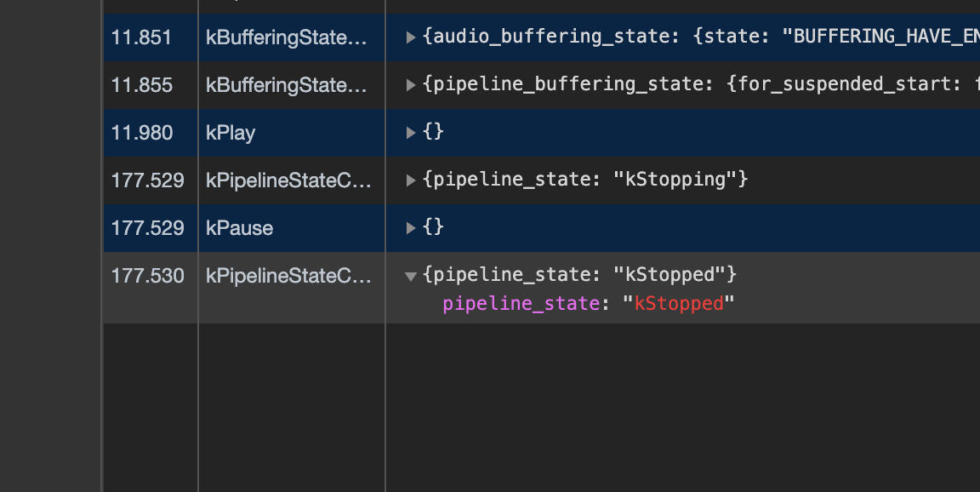Collapse the expanded kStopped pipeline_state entry
Image resolution: width=980 pixels, height=492 pixels.
pos(410,276)
